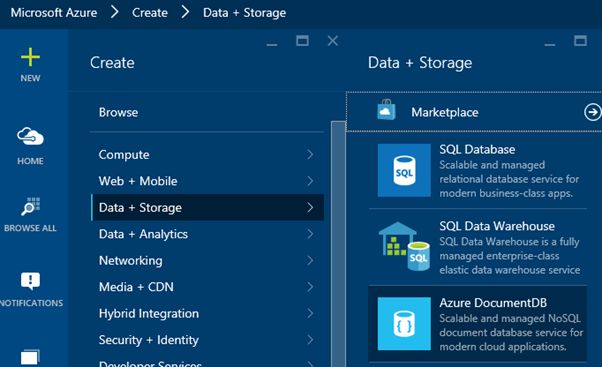The width and height of the screenshot is (602, 367).
Task: Click the Data + Storage blade heading
Action: pyautogui.click(x=420, y=63)
